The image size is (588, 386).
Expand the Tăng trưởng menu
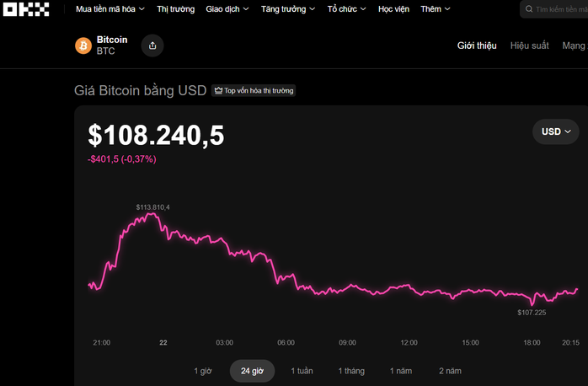click(x=288, y=9)
